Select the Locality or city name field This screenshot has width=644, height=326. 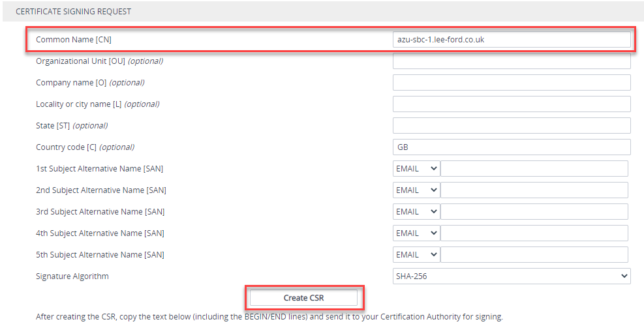pos(512,104)
